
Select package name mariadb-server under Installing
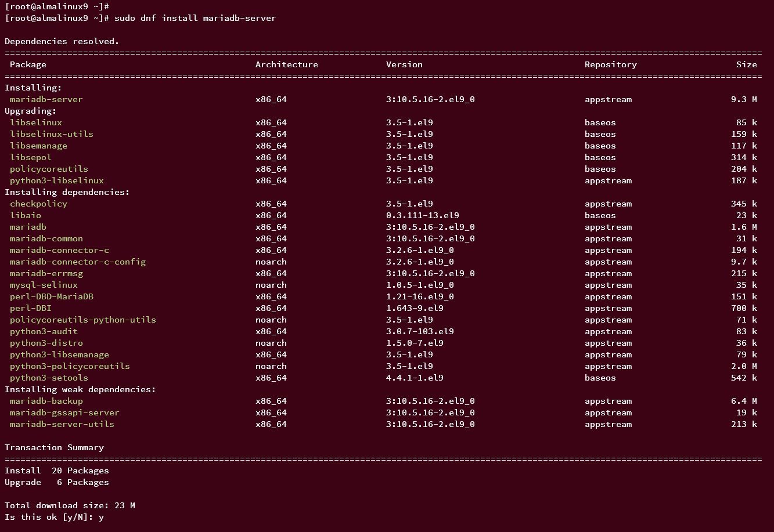(x=46, y=99)
